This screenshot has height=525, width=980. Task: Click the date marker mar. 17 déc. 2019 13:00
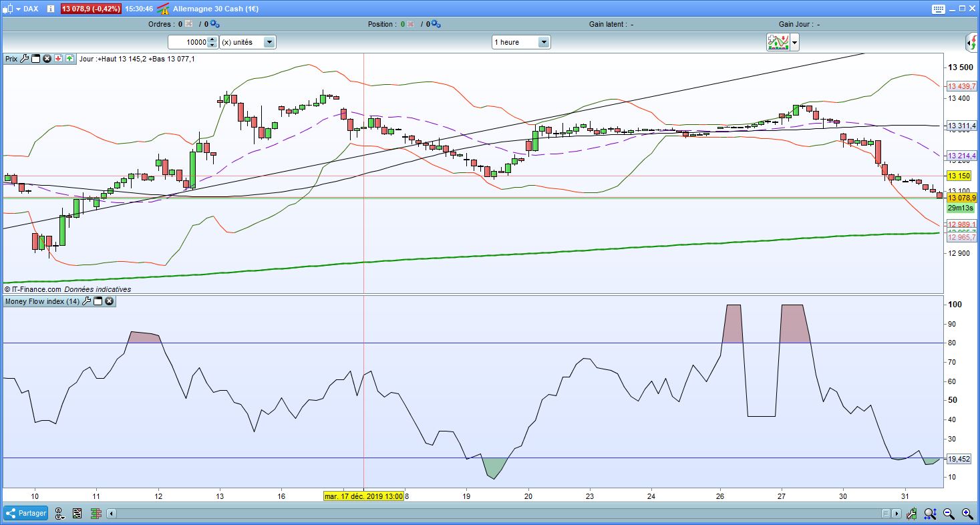click(363, 496)
